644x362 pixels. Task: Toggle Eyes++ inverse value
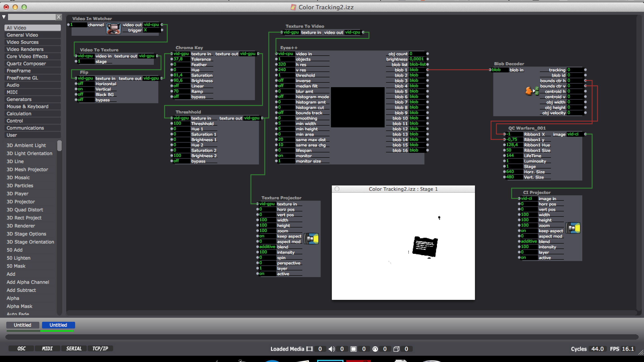coord(286,80)
